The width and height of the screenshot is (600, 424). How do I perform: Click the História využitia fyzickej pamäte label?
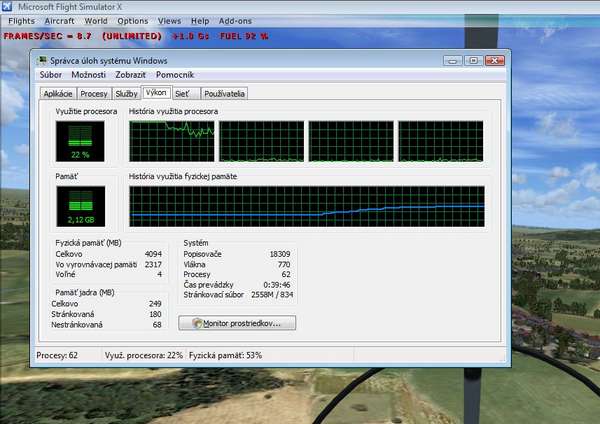[x=183, y=176]
